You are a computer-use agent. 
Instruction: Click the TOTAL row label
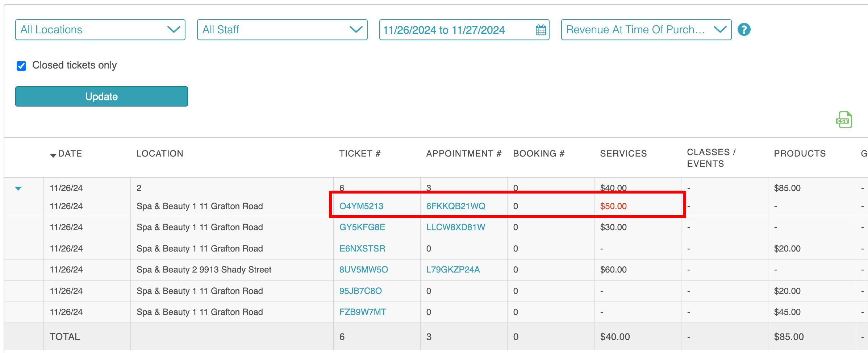pos(64,337)
